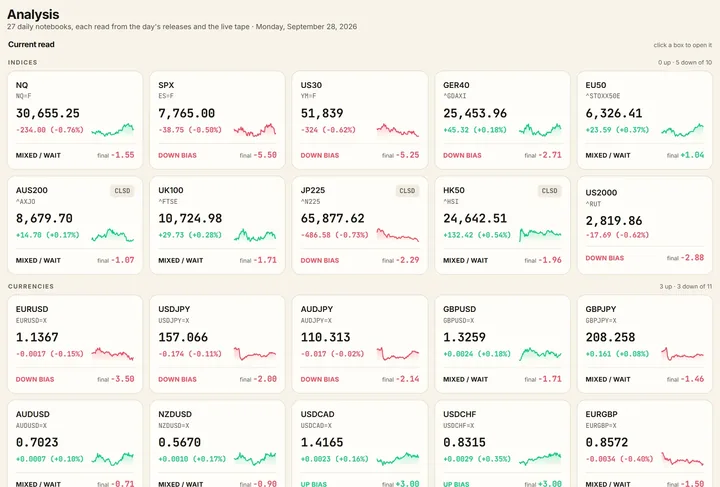Open the US30 index card
This screenshot has width=720, height=487.
pos(360,120)
